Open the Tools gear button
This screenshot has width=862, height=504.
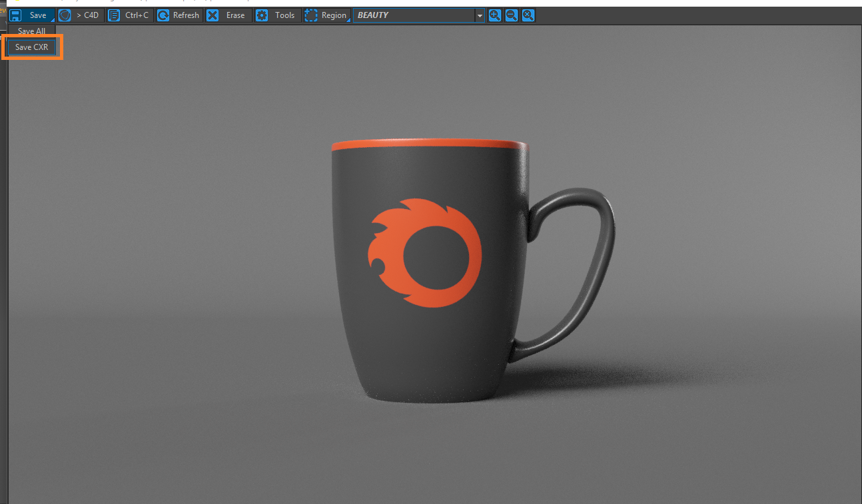[x=277, y=15]
